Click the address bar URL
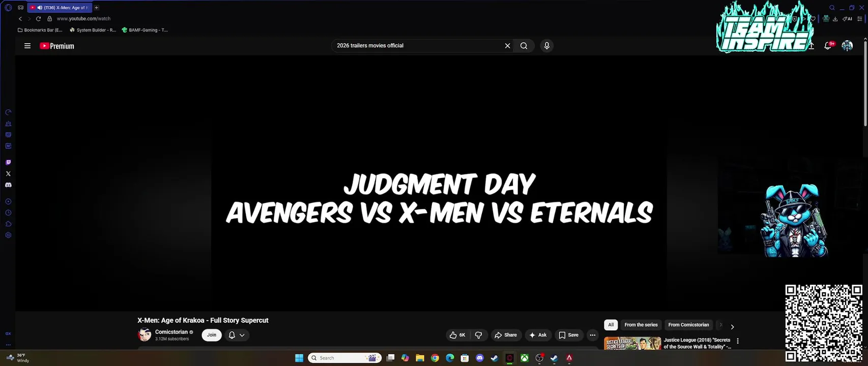Viewport: 868px width, 366px height. pos(83,19)
